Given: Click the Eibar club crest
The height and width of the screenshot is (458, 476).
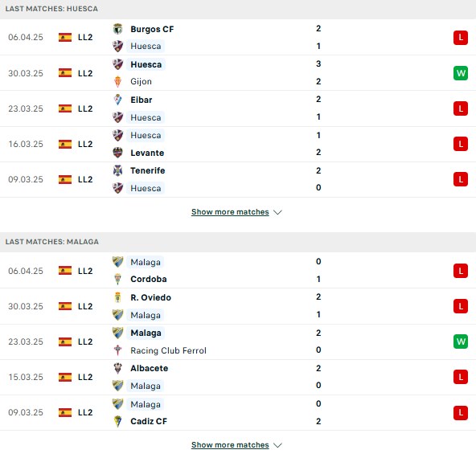Looking at the screenshot, I should click(117, 100).
